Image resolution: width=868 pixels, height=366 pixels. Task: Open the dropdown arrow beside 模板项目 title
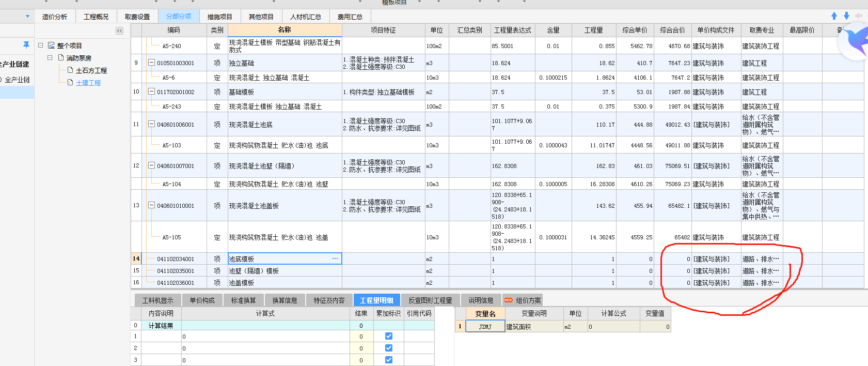tap(419, 2)
